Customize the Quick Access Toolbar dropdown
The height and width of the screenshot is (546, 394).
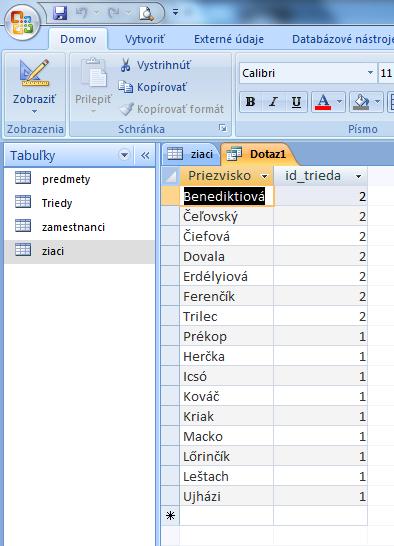tap(176, 13)
